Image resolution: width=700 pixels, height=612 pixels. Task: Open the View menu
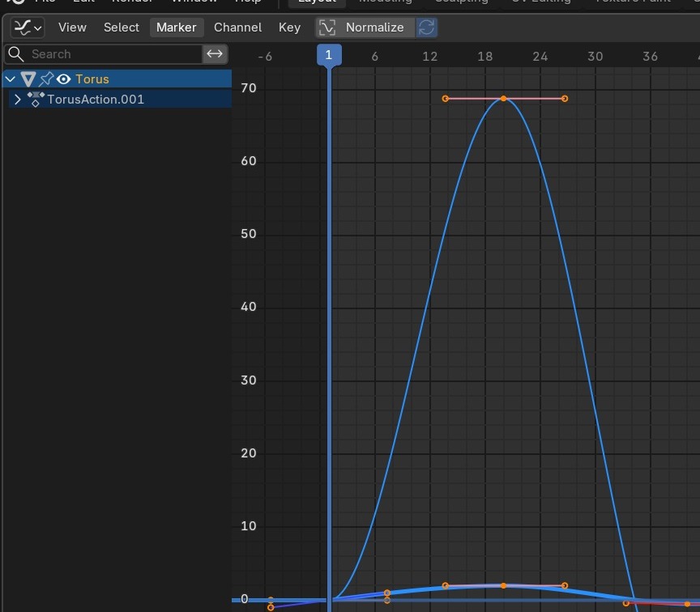click(72, 28)
